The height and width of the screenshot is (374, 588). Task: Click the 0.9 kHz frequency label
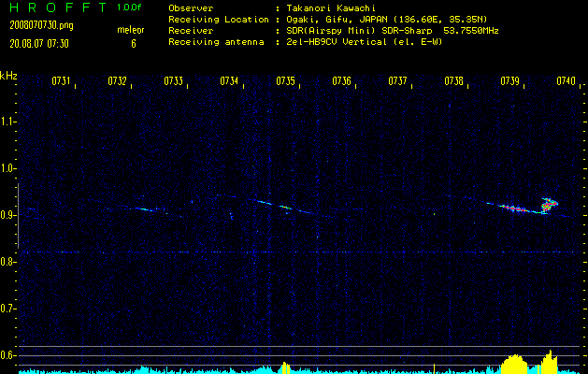point(7,215)
